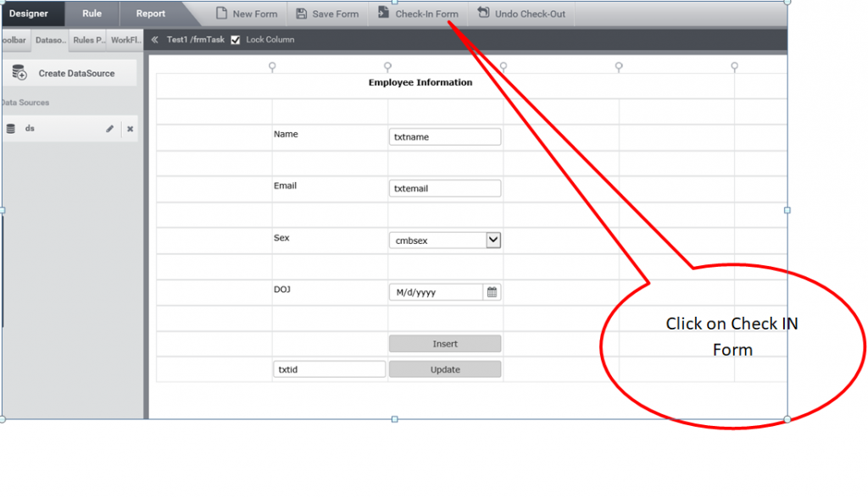Select the cmbsex combo box

click(x=445, y=241)
